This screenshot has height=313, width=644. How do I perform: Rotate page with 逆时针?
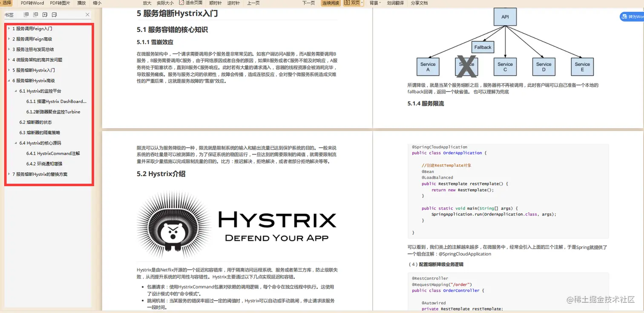point(233,3)
